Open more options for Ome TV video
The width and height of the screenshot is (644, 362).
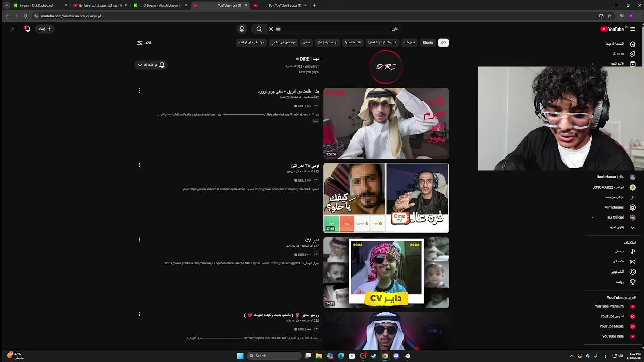[x=139, y=165]
